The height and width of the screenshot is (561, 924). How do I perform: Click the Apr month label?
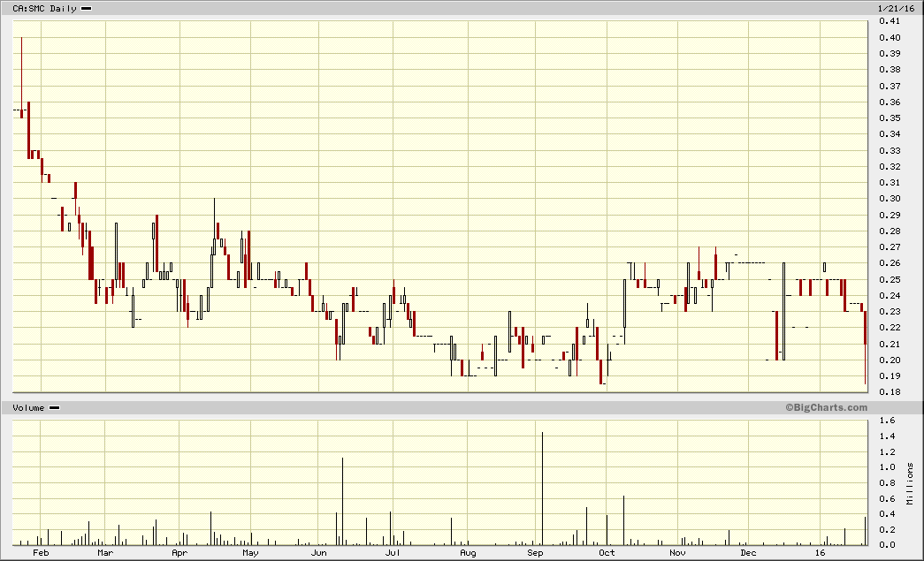[179, 553]
